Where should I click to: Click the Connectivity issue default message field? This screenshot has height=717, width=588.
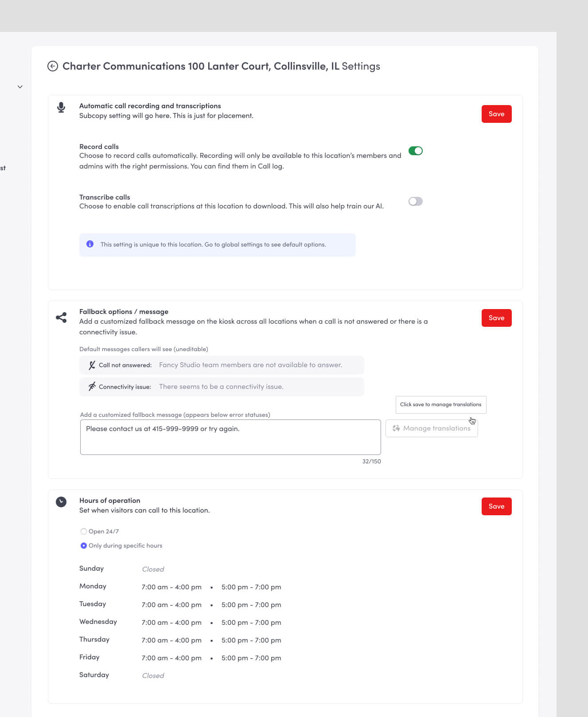[222, 387]
